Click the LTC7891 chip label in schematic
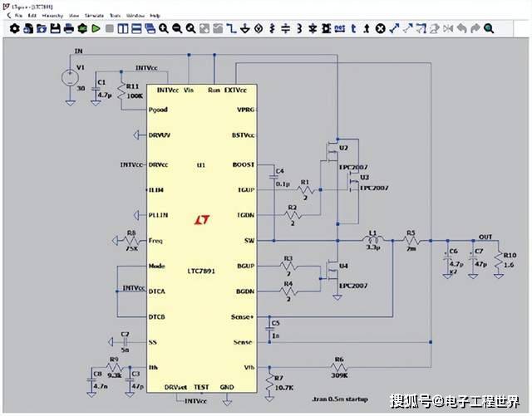Image resolution: width=532 pixels, height=416 pixels. 200,272
